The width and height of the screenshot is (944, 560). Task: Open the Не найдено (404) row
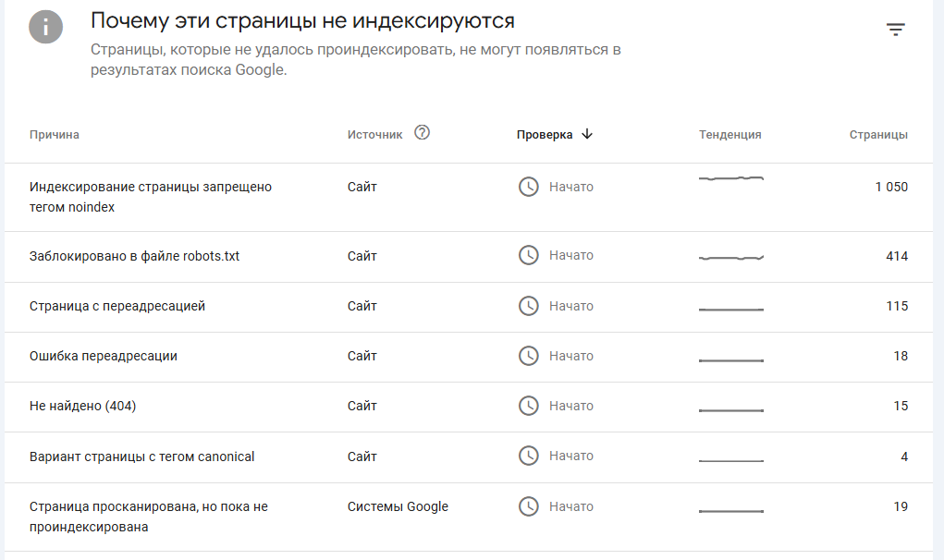click(83, 406)
